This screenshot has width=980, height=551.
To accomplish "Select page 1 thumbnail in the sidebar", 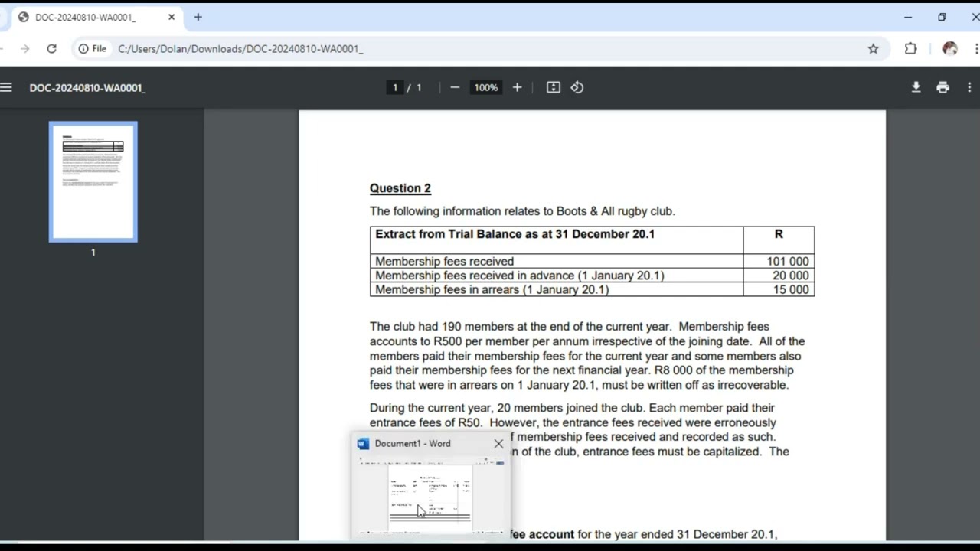I will [93, 182].
